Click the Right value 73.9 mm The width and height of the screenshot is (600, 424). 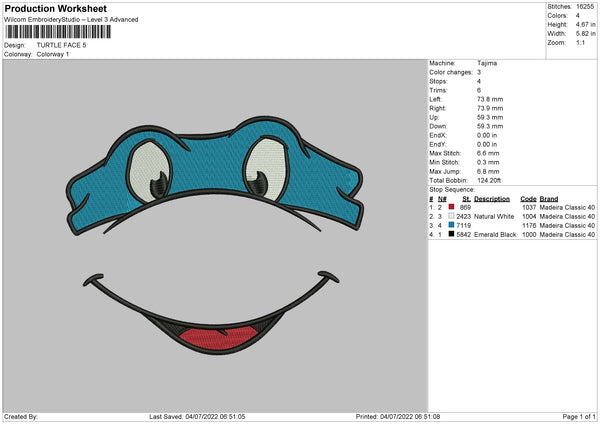tap(490, 108)
